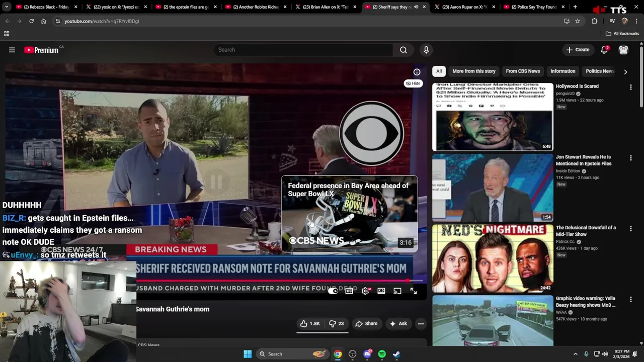The width and height of the screenshot is (644, 362).
Task: Click the Share button
Action: pyautogui.click(x=366, y=324)
